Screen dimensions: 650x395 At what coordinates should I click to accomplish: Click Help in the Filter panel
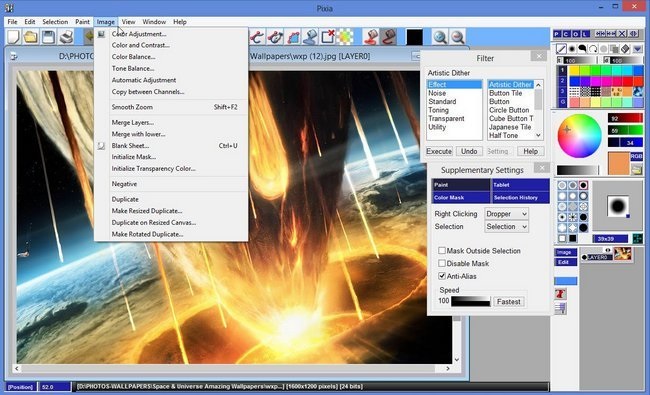tap(530, 151)
